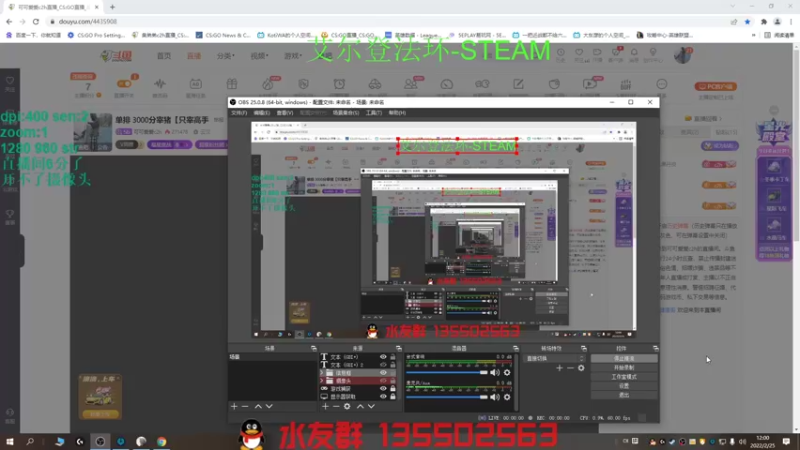Mute the microphone/Aux speaker icon
800x450 pixels.
point(495,397)
